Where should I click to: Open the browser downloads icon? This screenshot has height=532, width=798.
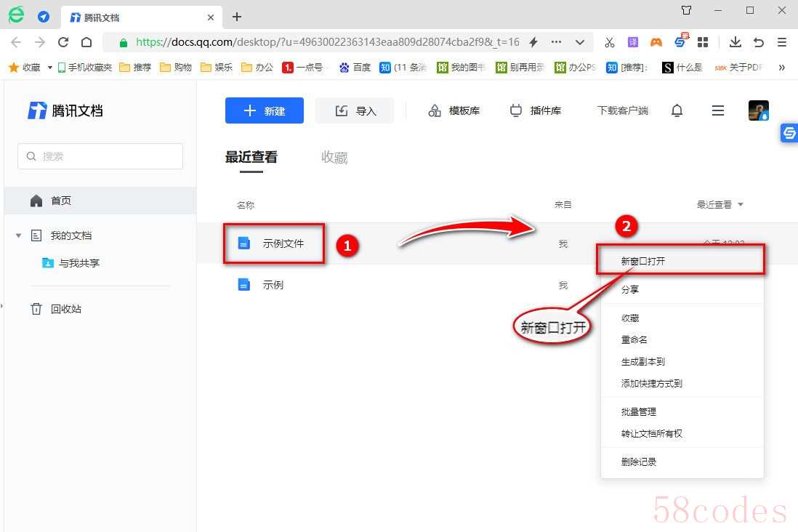735,42
